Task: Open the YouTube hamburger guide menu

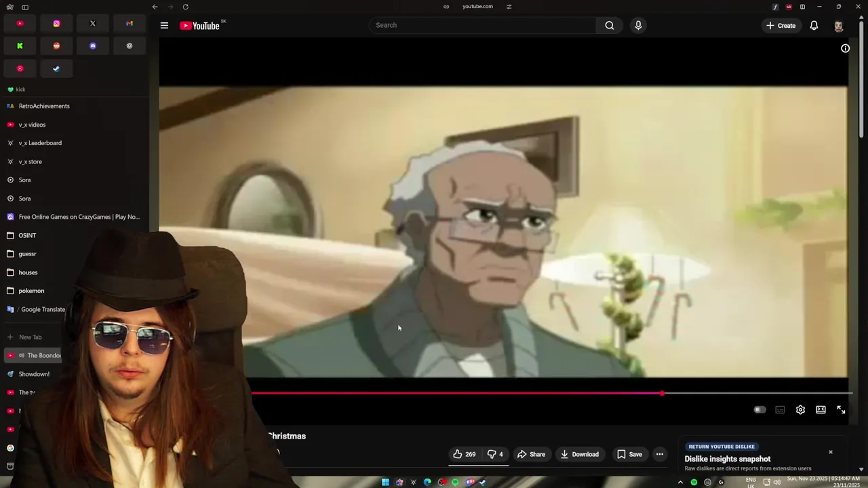Action: [x=164, y=25]
